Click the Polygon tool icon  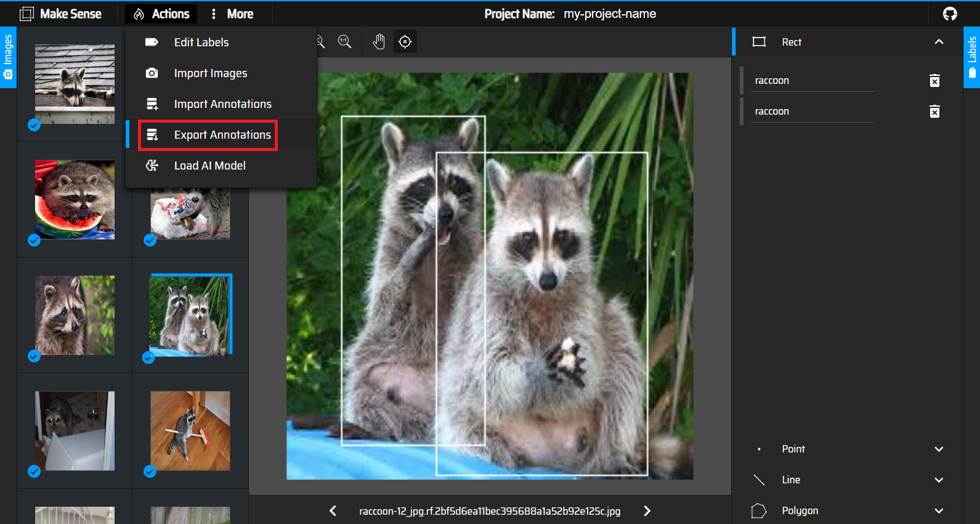point(759,510)
